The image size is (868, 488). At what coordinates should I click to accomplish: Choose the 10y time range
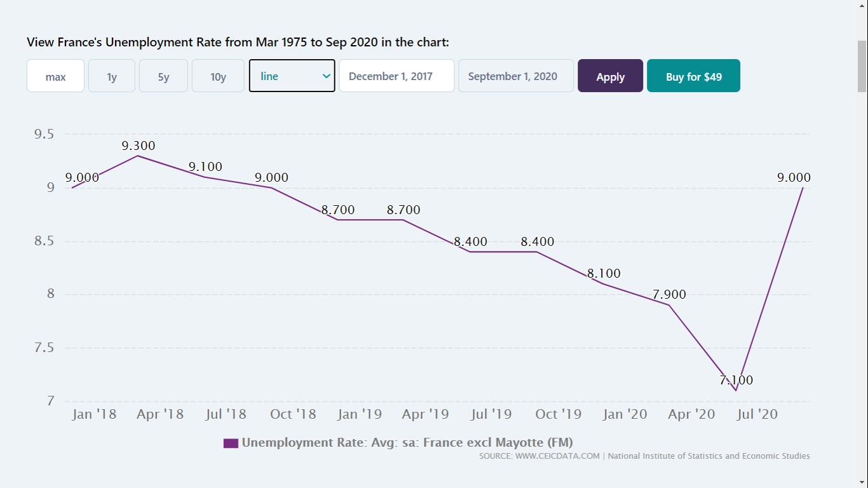click(218, 76)
